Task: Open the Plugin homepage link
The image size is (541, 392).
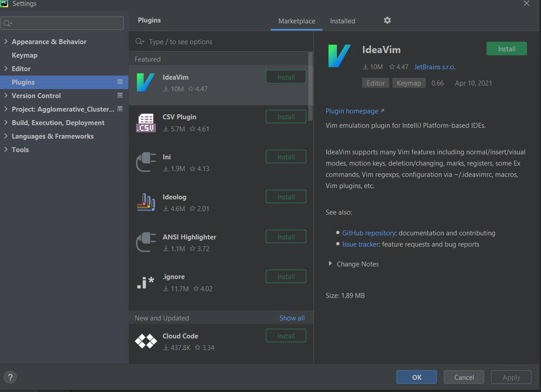Action: tap(355, 111)
